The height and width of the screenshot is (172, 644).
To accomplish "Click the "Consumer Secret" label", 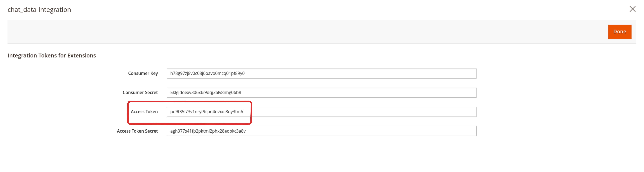I will pyautogui.click(x=140, y=93).
